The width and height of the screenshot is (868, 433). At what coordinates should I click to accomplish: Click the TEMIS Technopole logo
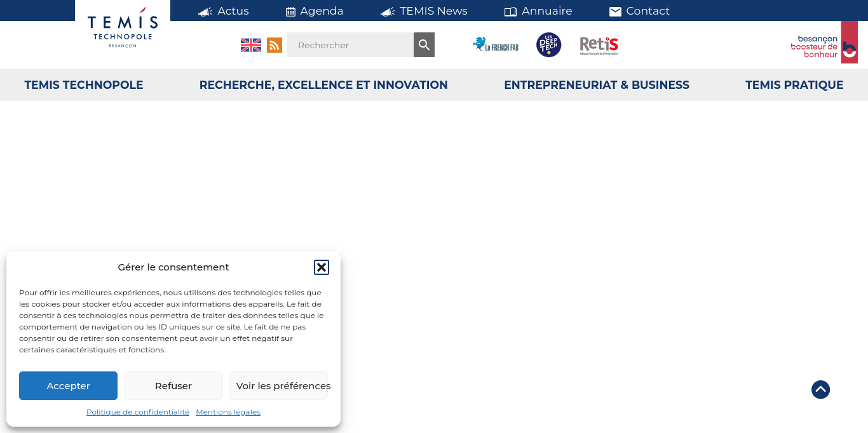tap(123, 30)
